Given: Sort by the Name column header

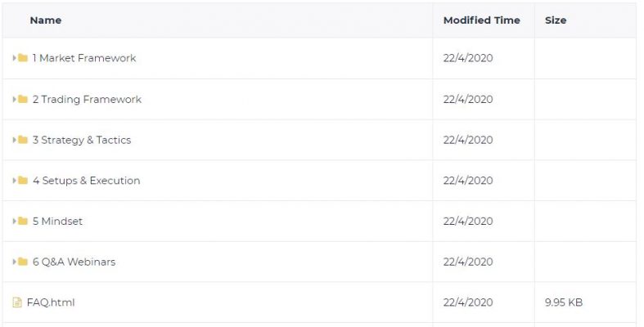Looking at the screenshot, I should 46,20.
